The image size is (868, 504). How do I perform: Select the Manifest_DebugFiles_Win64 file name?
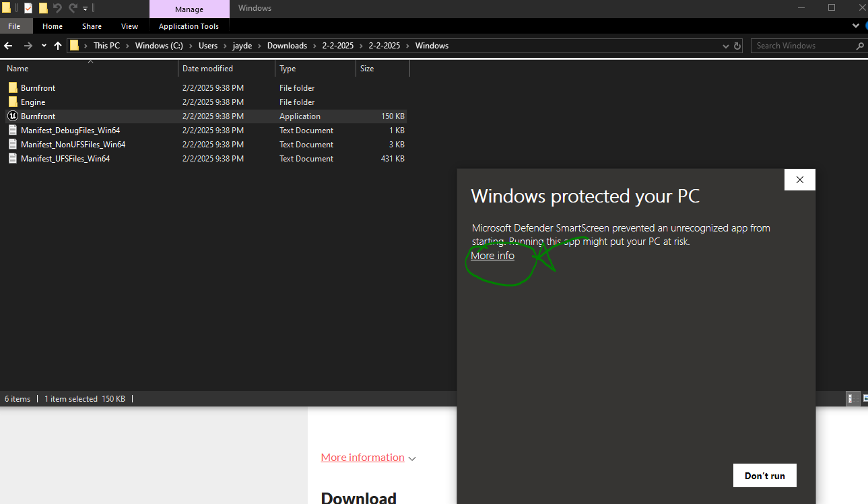70,131
